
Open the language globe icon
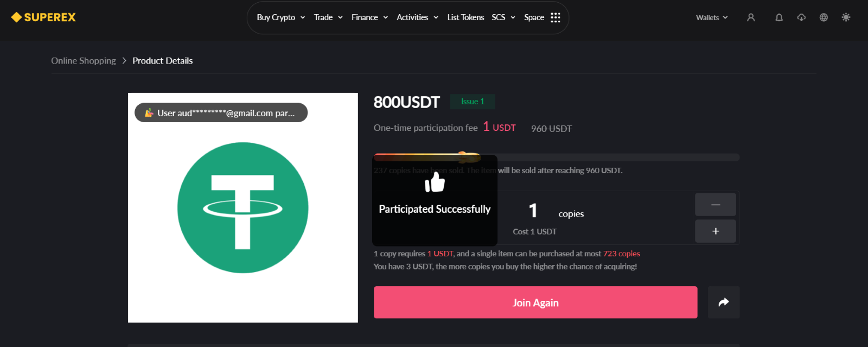824,17
